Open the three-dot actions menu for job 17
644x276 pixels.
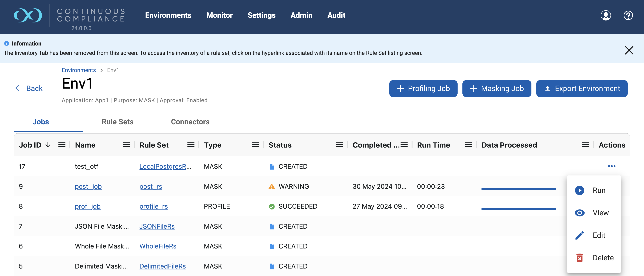pos(612,166)
